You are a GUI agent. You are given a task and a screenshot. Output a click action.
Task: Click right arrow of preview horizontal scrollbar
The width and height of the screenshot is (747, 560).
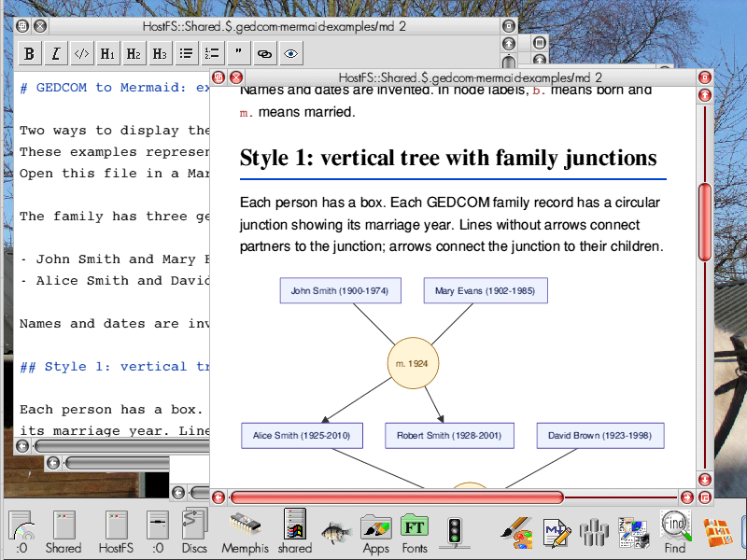pos(687,497)
